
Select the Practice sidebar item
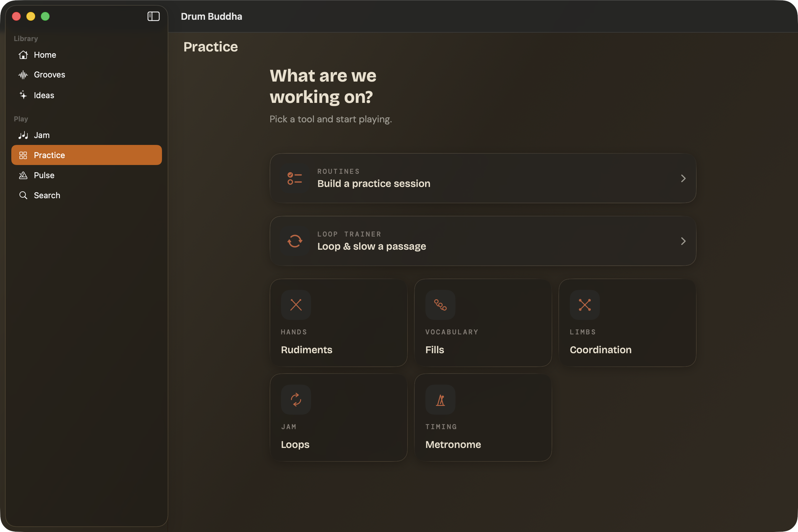coord(87,155)
